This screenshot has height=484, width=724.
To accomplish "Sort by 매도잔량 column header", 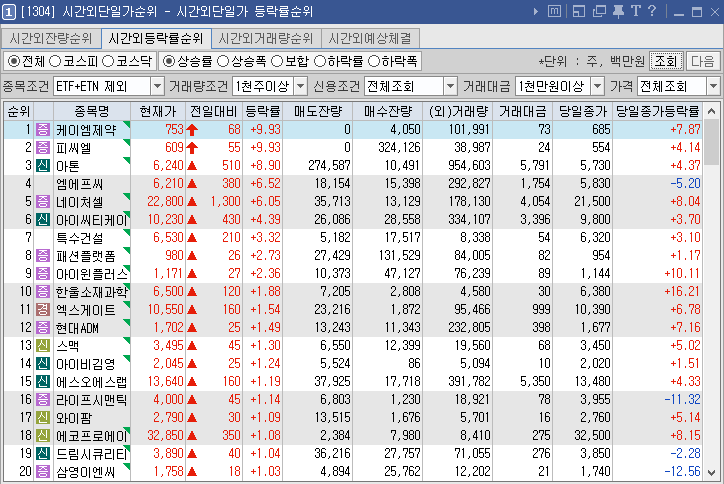I will click(x=318, y=111).
